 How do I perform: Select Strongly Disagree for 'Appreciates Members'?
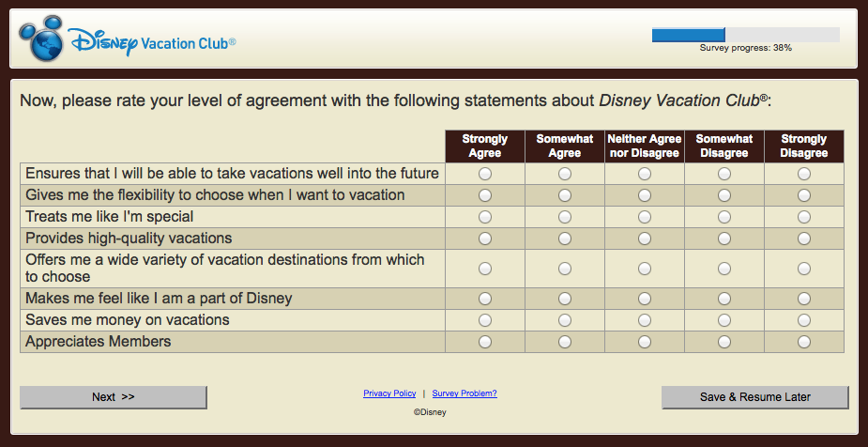click(x=804, y=342)
